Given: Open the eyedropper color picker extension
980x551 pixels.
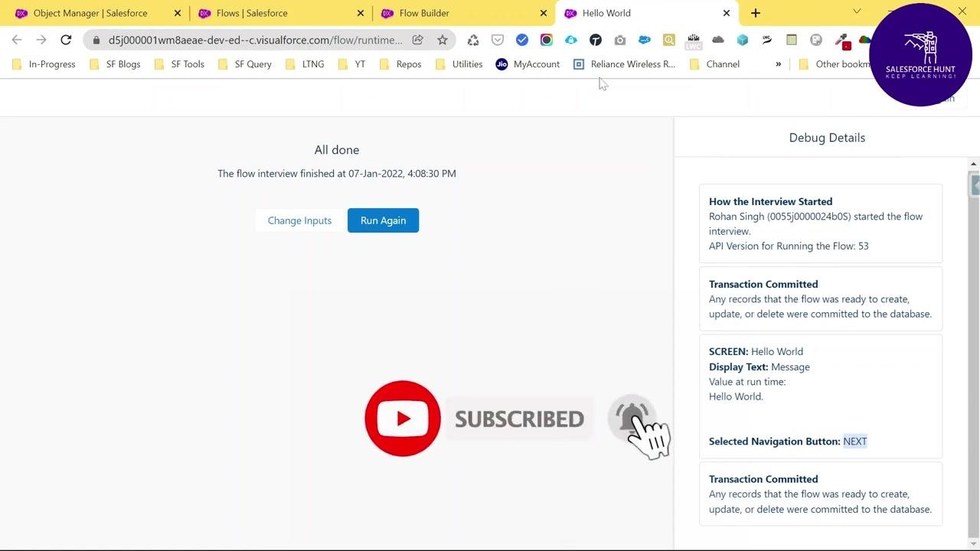Looking at the screenshot, I should point(841,41).
